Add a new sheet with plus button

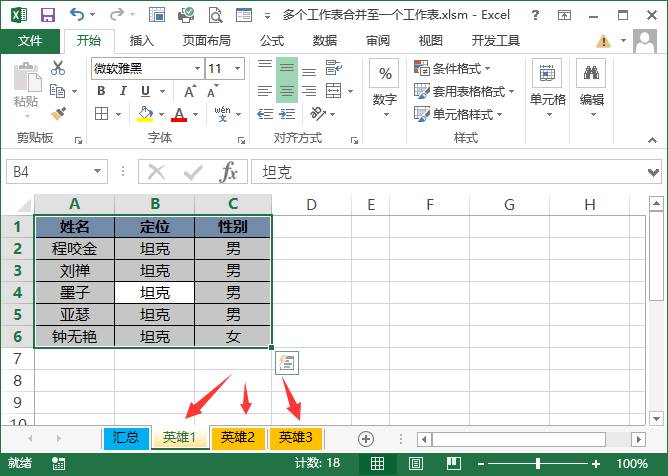click(366, 438)
